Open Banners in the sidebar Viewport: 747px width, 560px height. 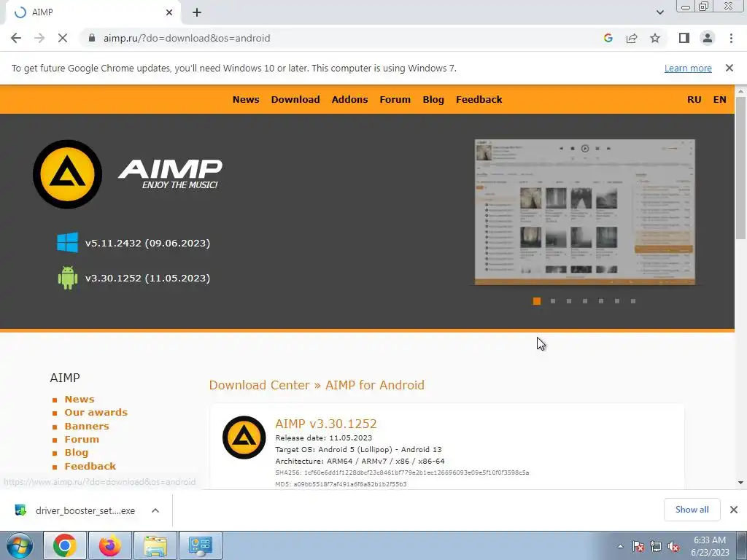pyautogui.click(x=87, y=426)
